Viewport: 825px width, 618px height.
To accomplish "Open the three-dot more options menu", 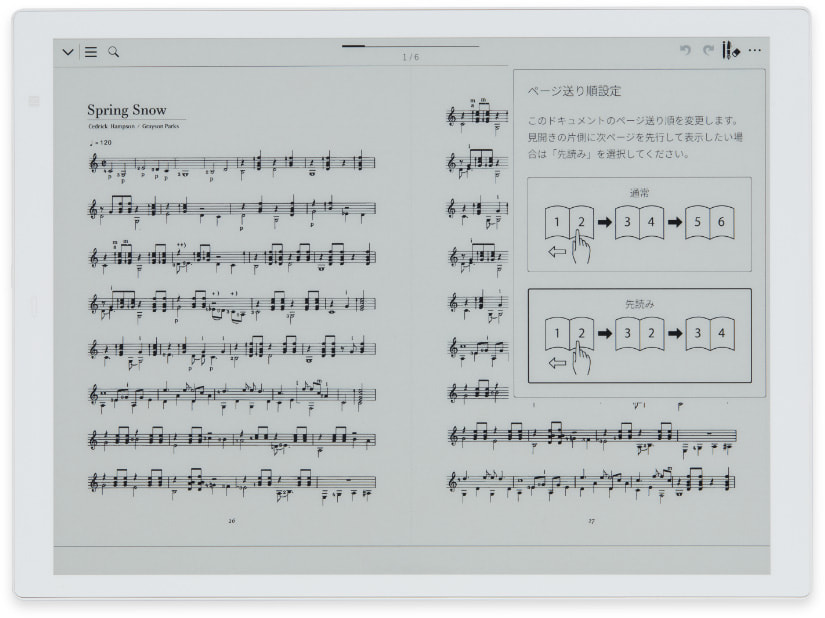I will [x=755, y=51].
